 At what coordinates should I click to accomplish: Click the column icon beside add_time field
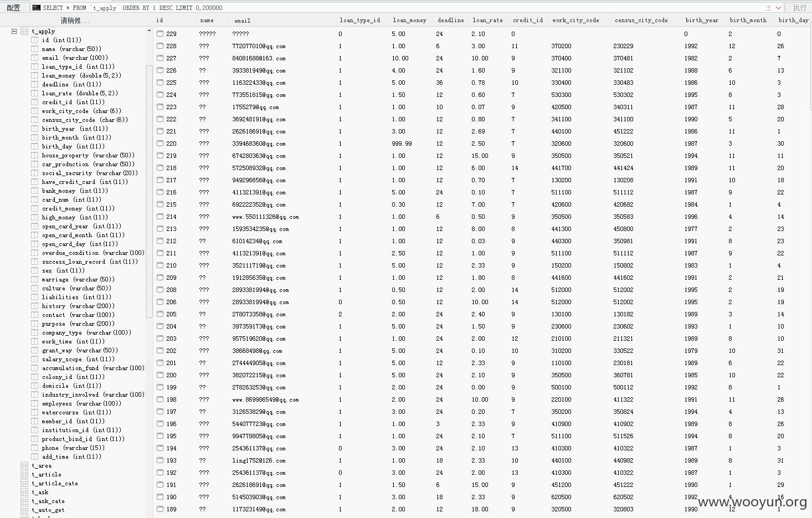[x=35, y=457]
